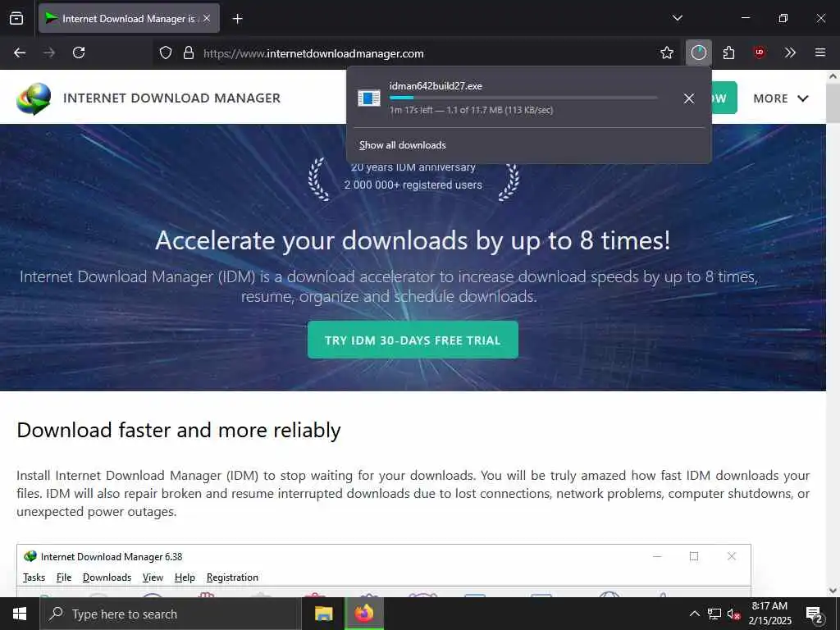The height and width of the screenshot is (630, 840).
Task: Click the Firefox View icon in tab strip
Action: tap(16, 18)
